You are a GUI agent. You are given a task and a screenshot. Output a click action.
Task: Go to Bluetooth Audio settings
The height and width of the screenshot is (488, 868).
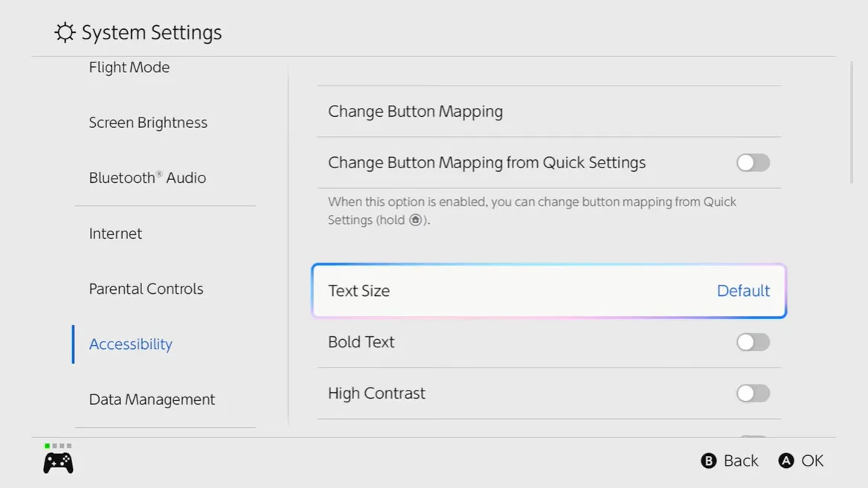[147, 178]
